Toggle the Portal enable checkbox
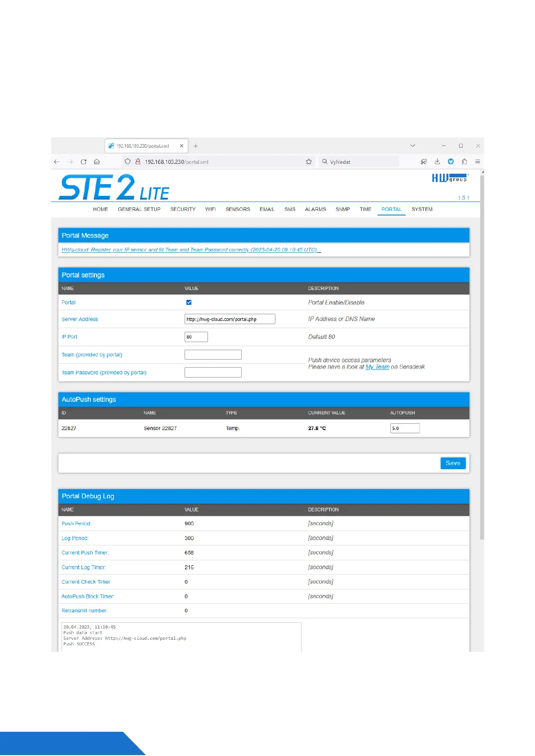This screenshot has height=756, width=535. [189, 303]
